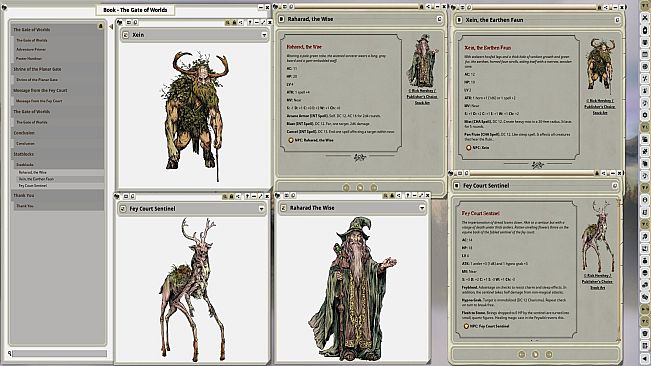Viewport: 651px width, 366px height.
Task: Click link icon beside Raharad The Wise image title
Action: click(x=283, y=208)
